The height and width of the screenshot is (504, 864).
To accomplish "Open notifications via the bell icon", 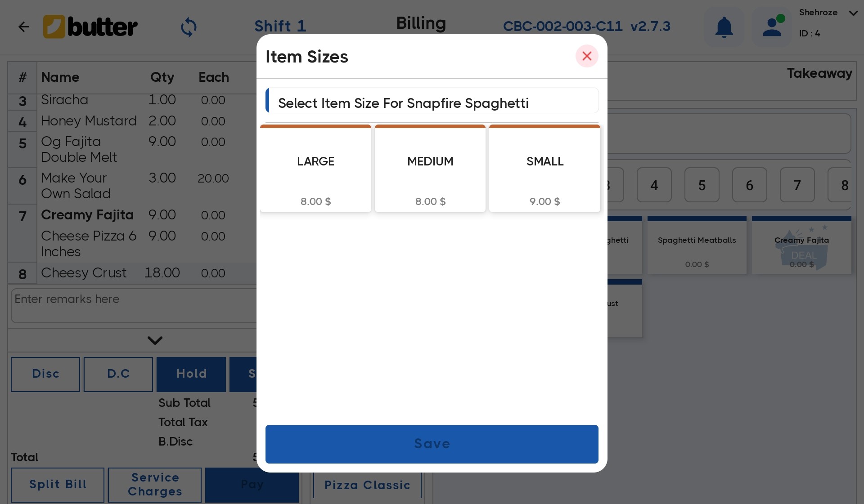I will click(x=723, y=27).
